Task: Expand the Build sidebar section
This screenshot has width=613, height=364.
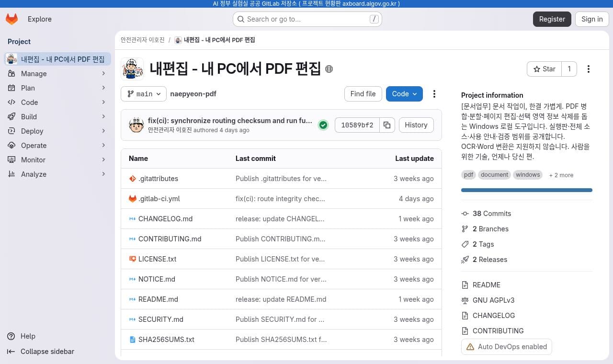Action: click(x=57, y=117)
